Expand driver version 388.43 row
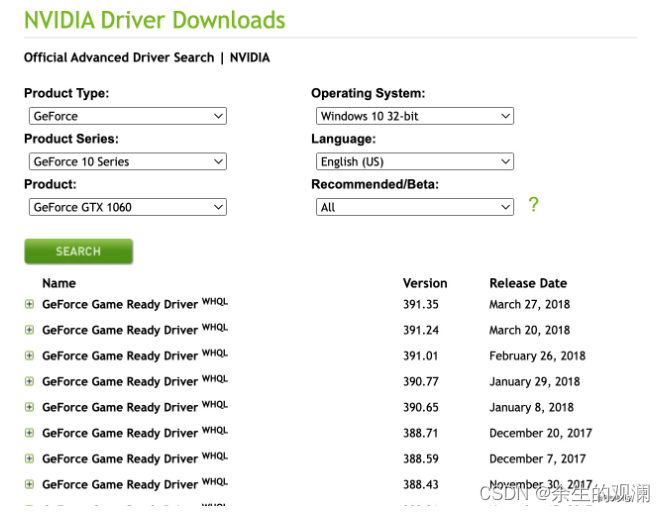This screenshot has width=665, height=512. coord(29,484)
